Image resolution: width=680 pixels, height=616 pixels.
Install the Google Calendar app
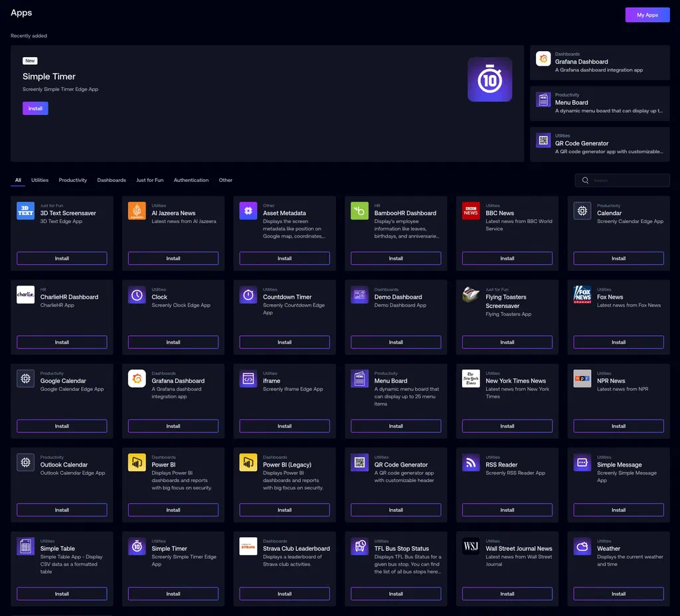click(x=62, y=426)
